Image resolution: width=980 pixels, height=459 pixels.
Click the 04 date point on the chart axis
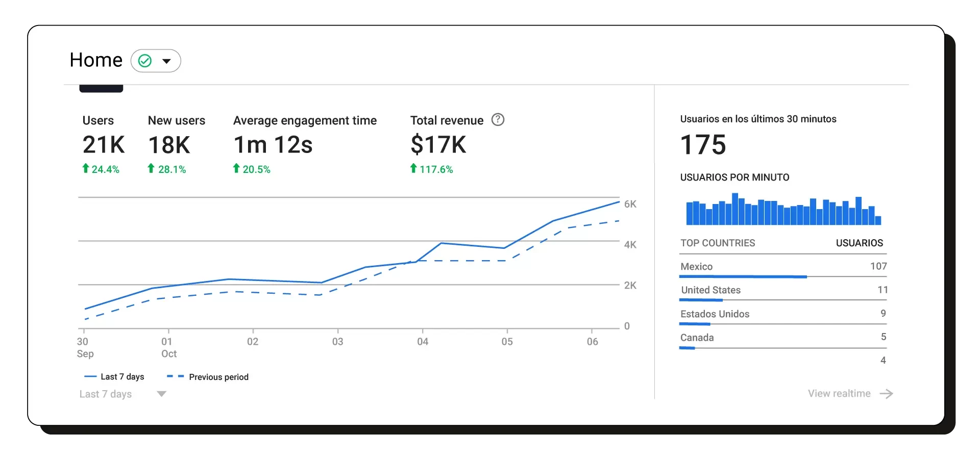(423, 341)
